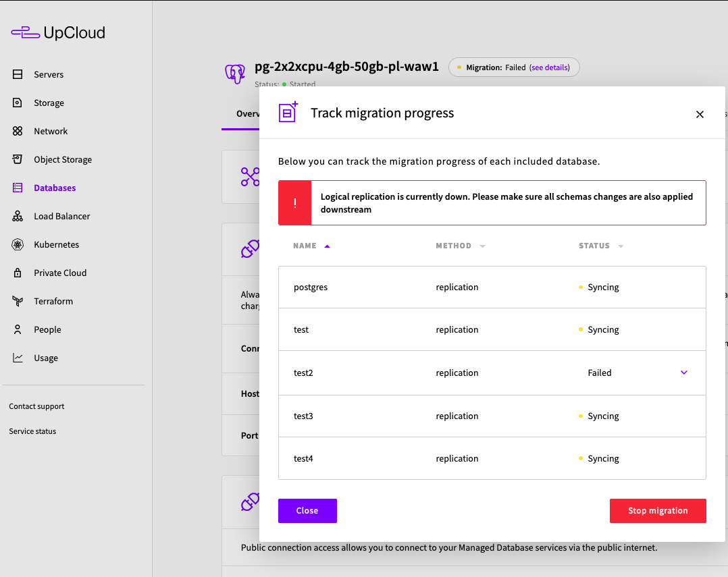The width and height of the screenshot is (728, 577).
Task: Expand the failed test2 row details
Action: tap(684, 373)
